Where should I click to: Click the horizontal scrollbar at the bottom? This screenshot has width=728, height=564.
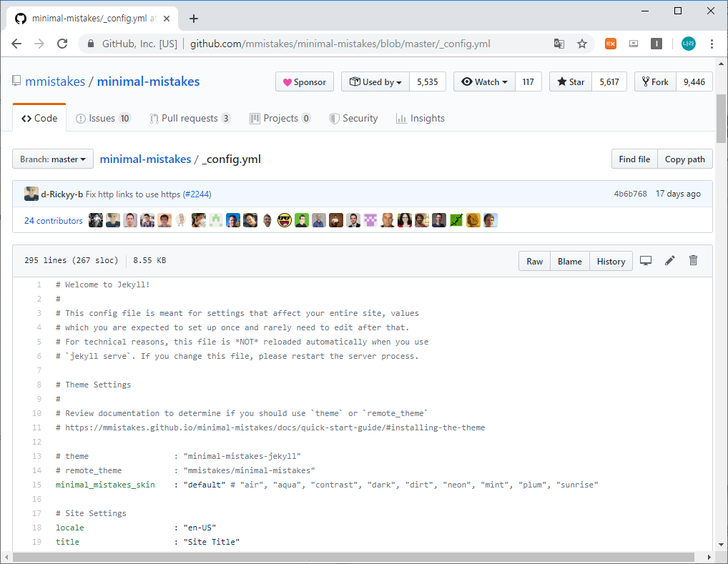354,557
